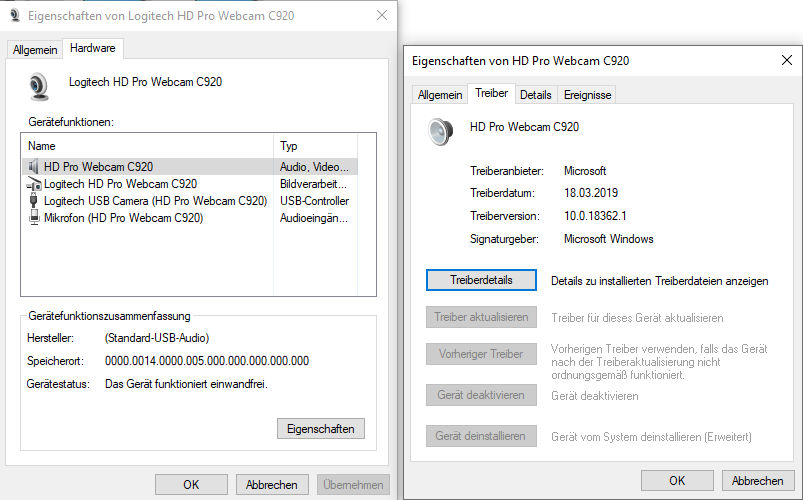Click the microphone icon beside Mikrofon entry
Viewport: 803px width, 500px height.
point(34,218)
